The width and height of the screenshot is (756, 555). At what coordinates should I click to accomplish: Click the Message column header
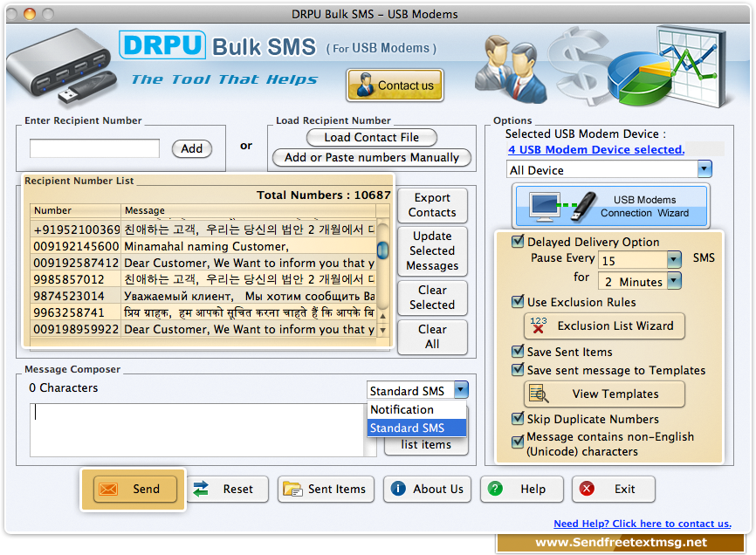[248, 210]
